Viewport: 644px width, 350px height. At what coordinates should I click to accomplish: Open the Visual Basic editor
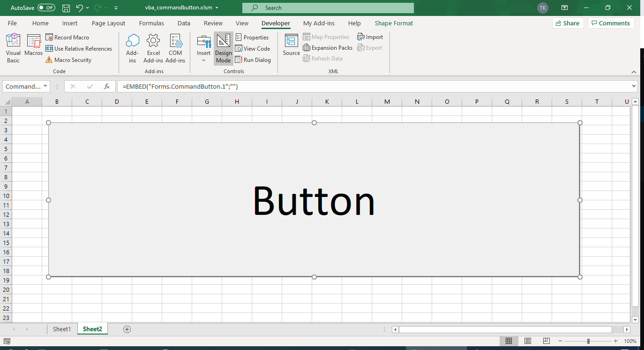click(13, 47)
